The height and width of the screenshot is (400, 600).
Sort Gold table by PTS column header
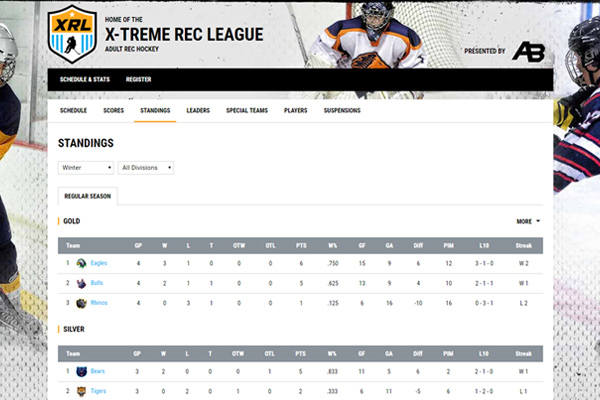(x=299, y=244)
